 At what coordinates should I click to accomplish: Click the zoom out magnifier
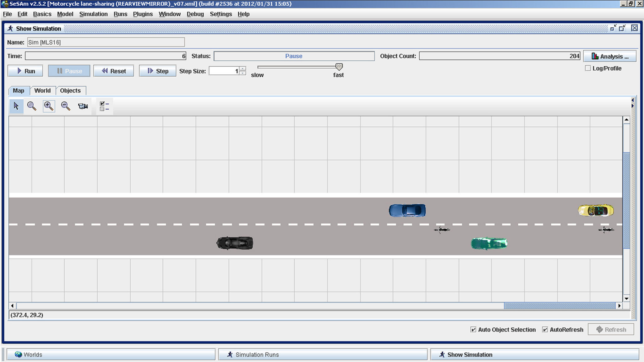[65, 106]
